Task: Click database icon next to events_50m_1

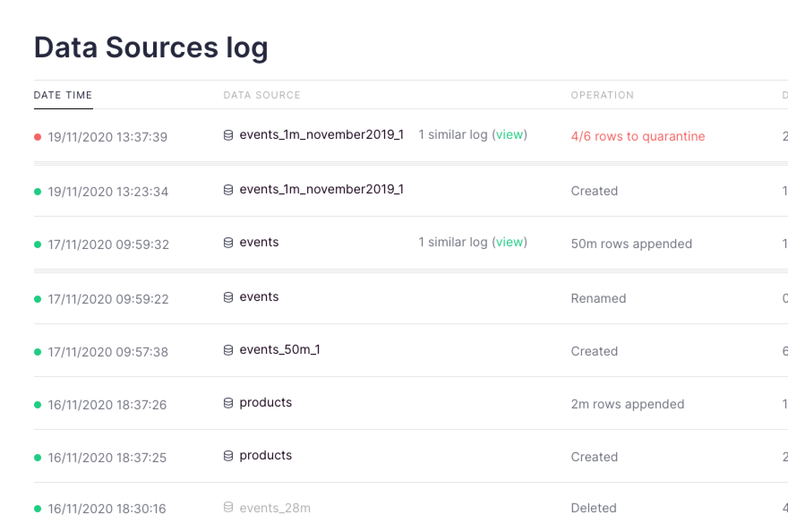Action: coord(228,350)
